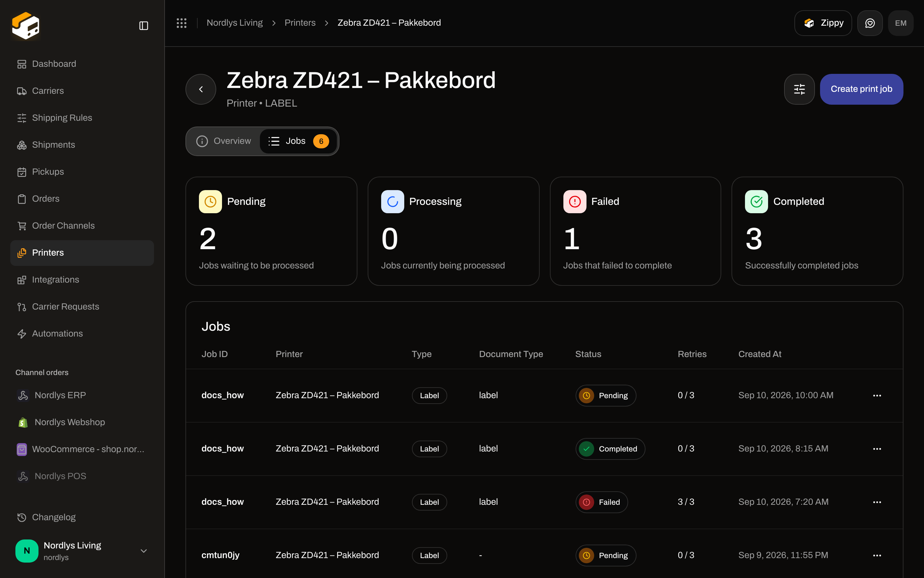Open actions for the cmtun0jy job

(877, 556)
